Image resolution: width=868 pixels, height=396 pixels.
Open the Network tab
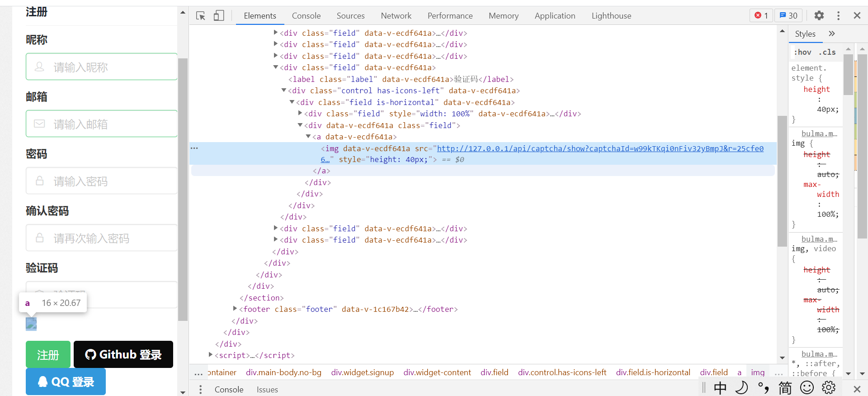point(396,16)
